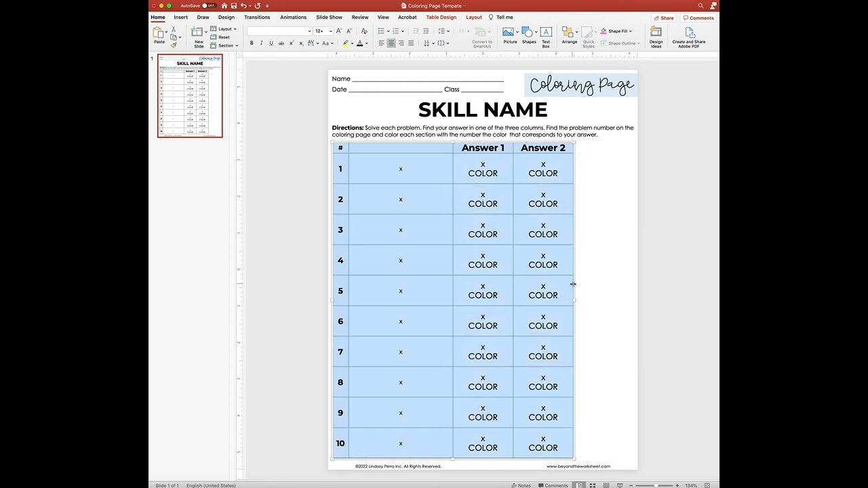Toggle bold formatting
The width and height of the screenshot is (868, 488).
pyautogui.click(x=252, y=43)
